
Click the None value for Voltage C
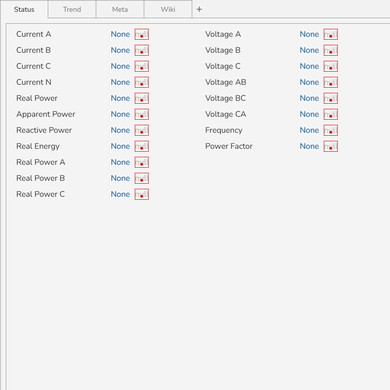[x=309, y=66]
